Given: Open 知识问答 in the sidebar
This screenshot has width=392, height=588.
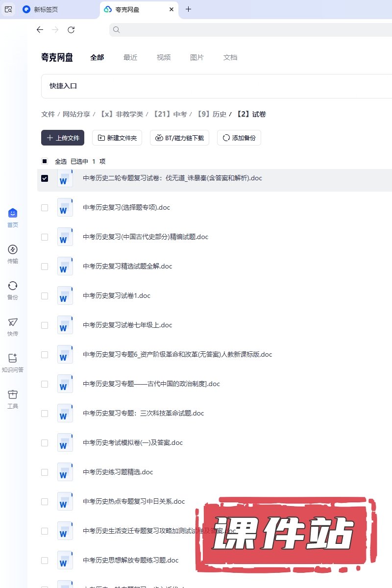Looking at the screenshot, I should click(x=13, y=359).
